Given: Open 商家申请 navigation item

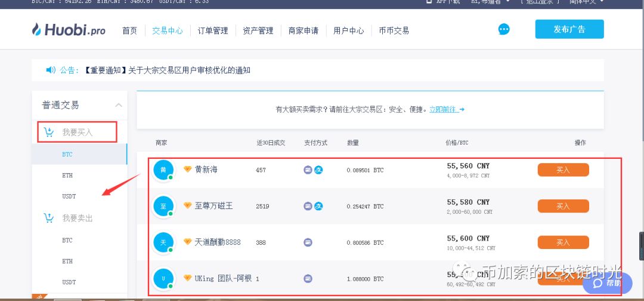Looking at the screenshot, I should (304, 30).
